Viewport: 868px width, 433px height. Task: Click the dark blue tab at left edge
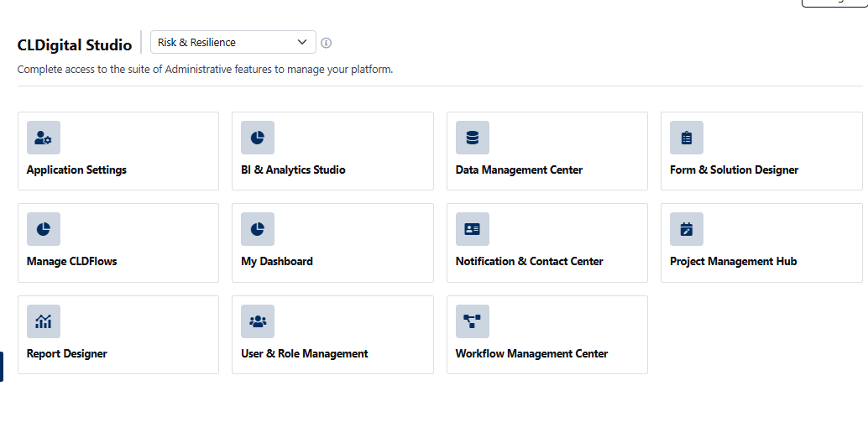(2, 367)
